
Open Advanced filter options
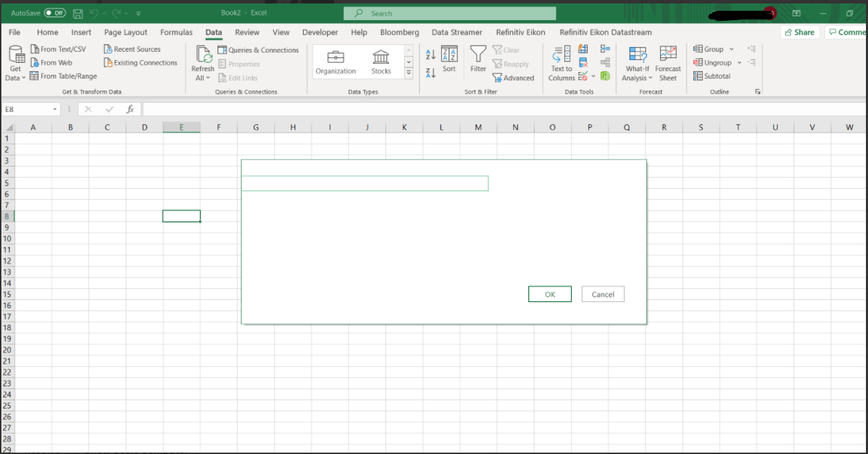point(514,78)
